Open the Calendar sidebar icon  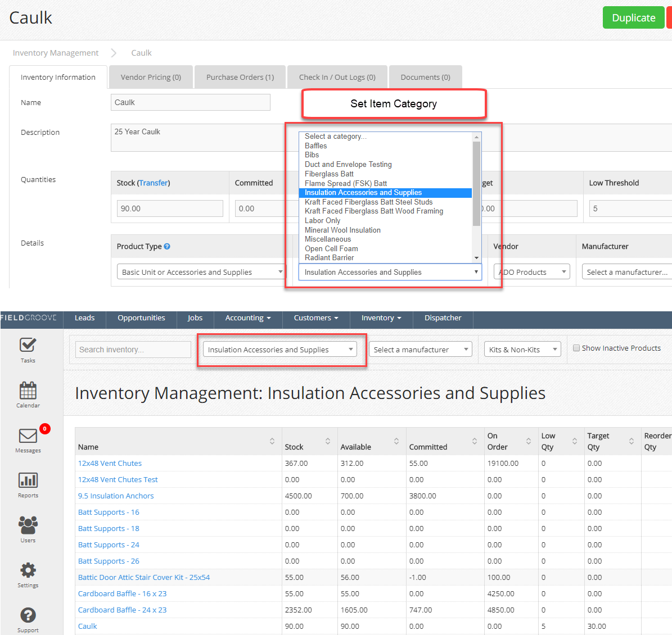(x=28, y=391)
